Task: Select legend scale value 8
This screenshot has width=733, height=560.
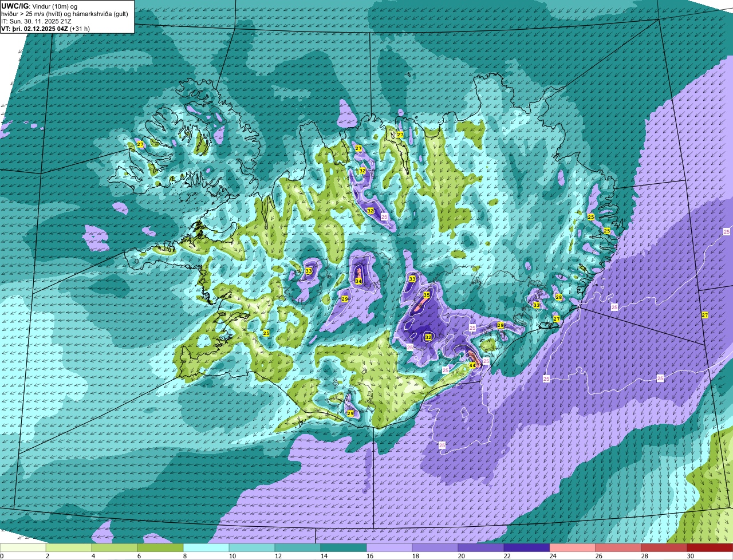Action: [x=184, y=556]
